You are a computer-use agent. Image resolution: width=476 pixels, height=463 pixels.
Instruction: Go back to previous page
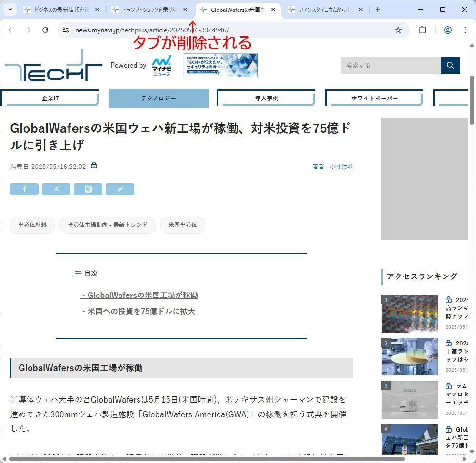(x=11, y=30)
